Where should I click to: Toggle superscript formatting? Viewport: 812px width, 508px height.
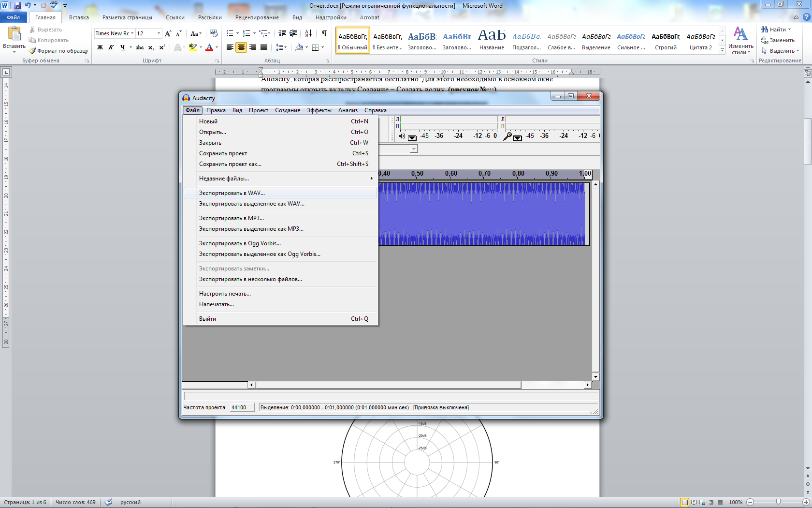pyautogui.click(x=162, y=47)
